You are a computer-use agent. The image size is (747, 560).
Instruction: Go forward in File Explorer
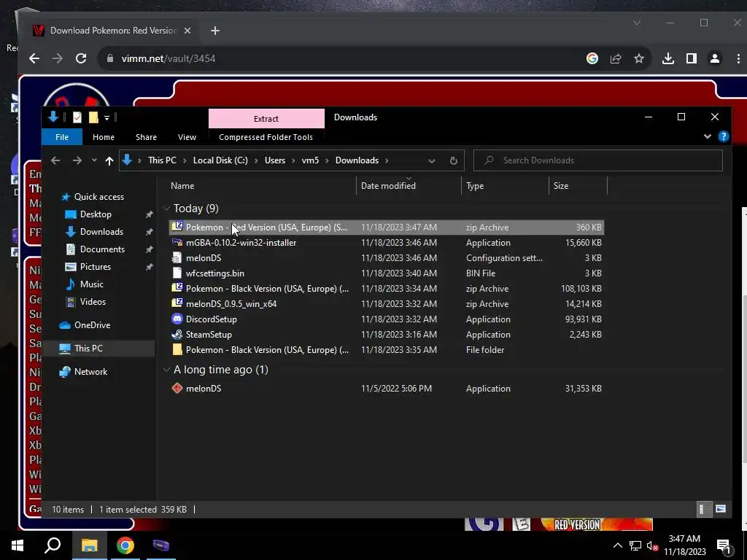coord(77,160)
